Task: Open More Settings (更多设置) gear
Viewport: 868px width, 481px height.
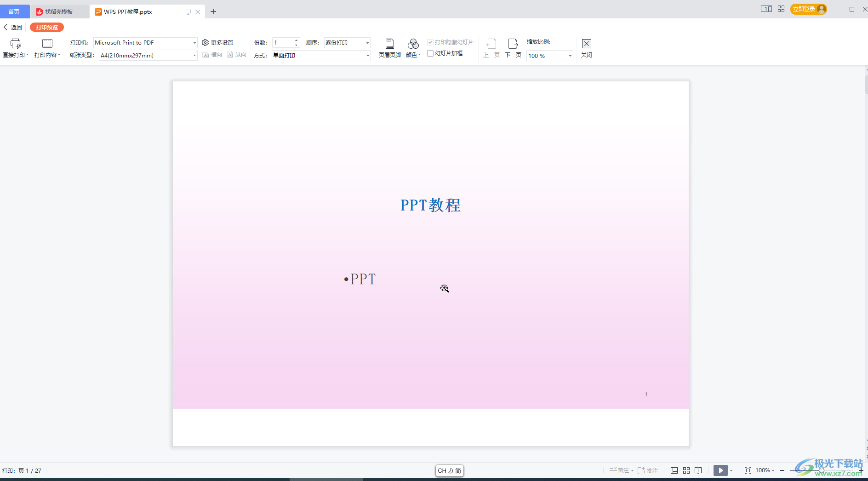Action: point(217,42)
